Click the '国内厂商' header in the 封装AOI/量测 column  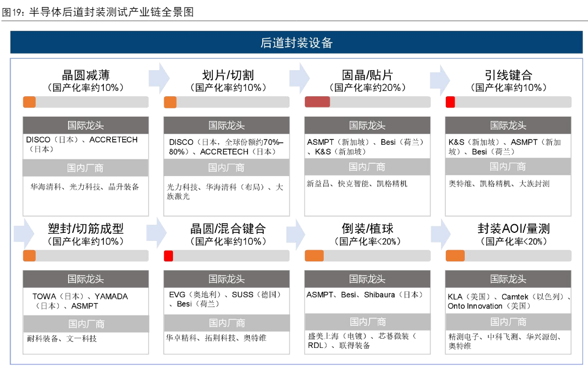point(508,322)
